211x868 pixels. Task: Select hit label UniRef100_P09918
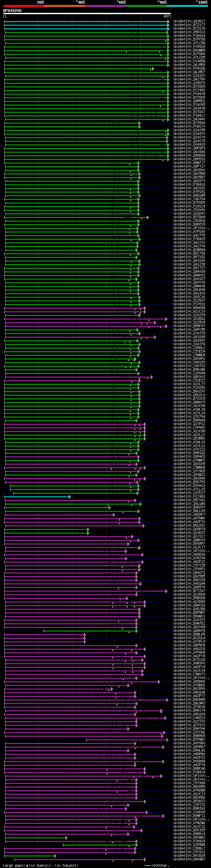(x=190, y=47)
